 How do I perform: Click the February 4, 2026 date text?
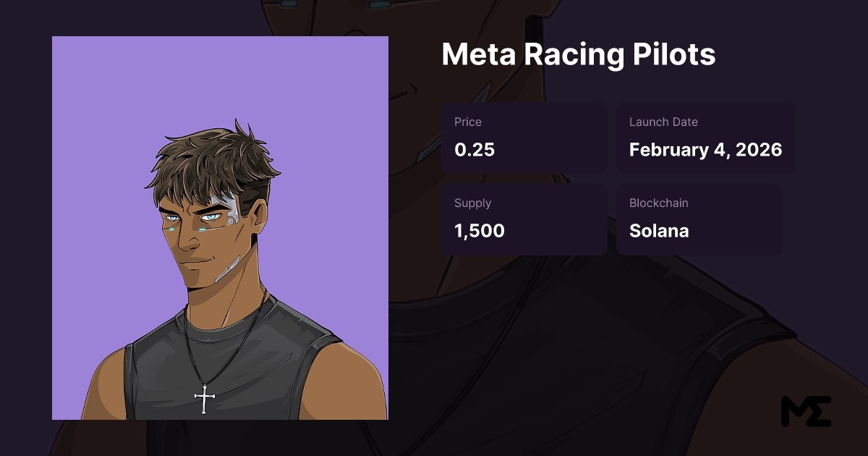pyautogui.click(x=706, y=150)
